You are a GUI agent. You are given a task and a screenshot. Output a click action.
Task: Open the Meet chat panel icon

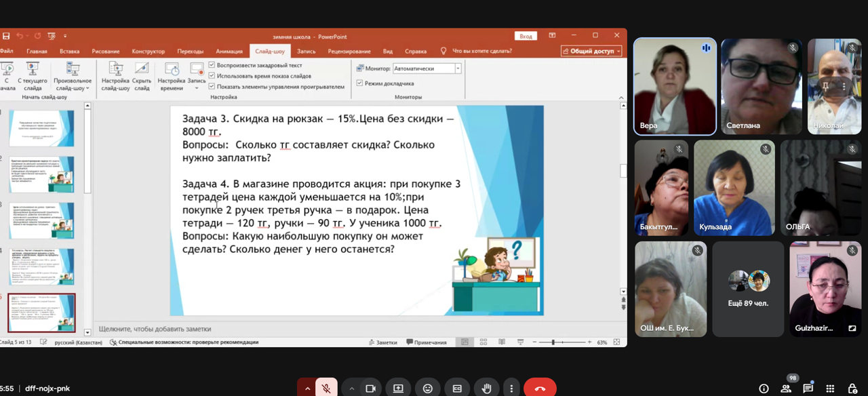[x=808, y=389]
